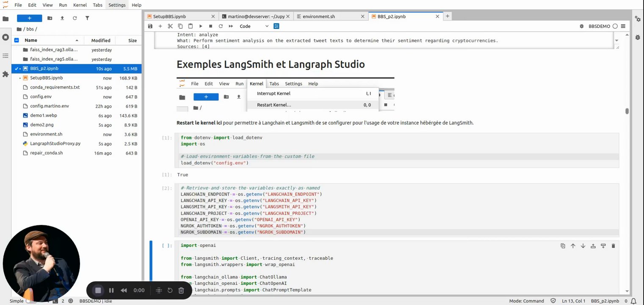Run the selected cell with the play icon
The width and height of the screenshot is (644, 305).
coord(201,26)
